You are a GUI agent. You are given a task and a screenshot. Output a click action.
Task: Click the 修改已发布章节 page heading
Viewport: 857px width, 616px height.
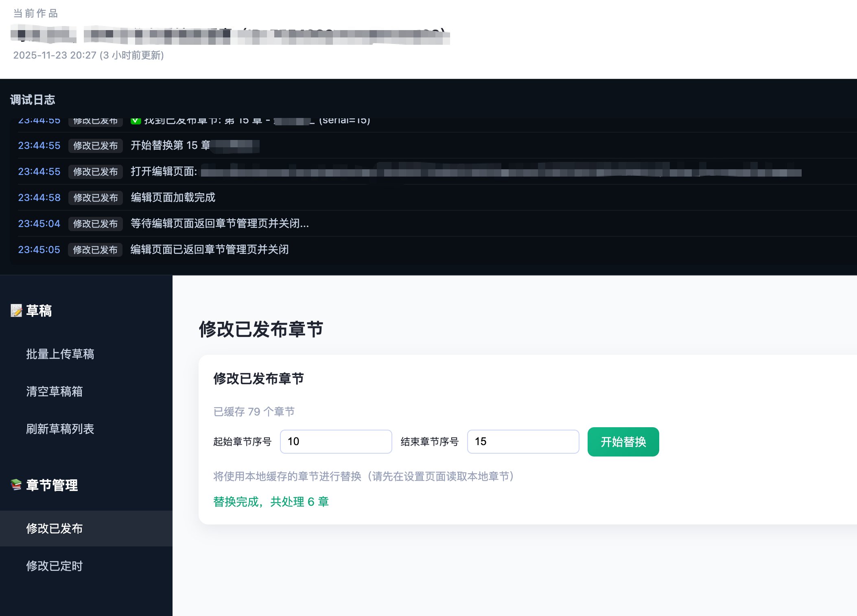tap(260, 330)
